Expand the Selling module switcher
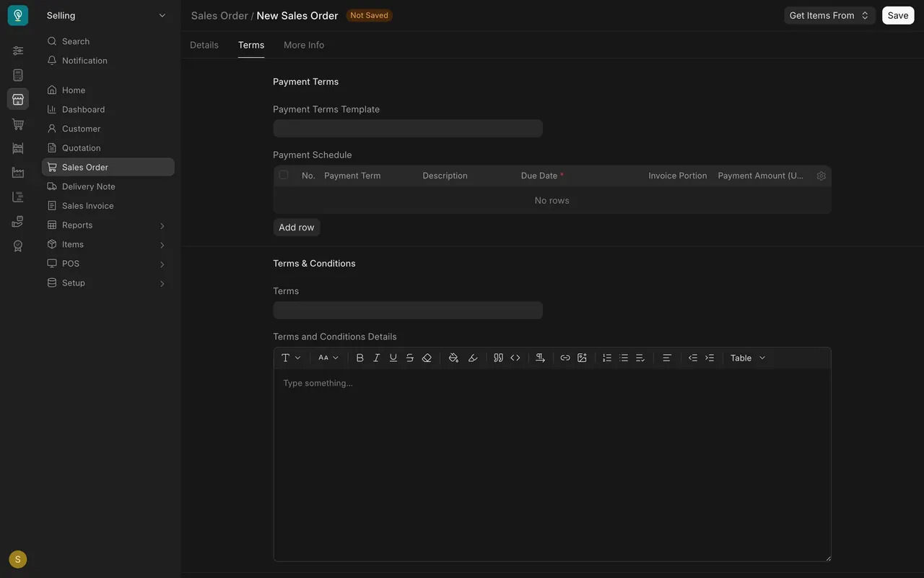This screenshot has width=924, height=578. click(107, 15)
